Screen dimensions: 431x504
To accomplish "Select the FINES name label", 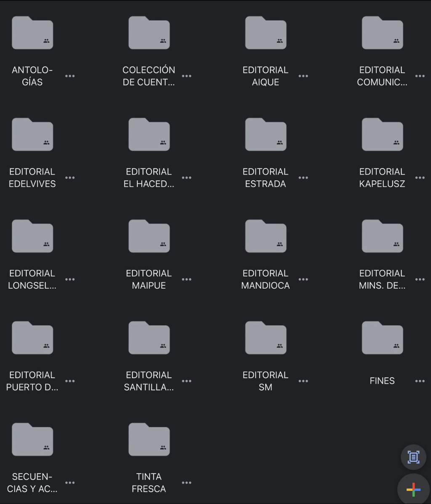I will pos(382,381).
